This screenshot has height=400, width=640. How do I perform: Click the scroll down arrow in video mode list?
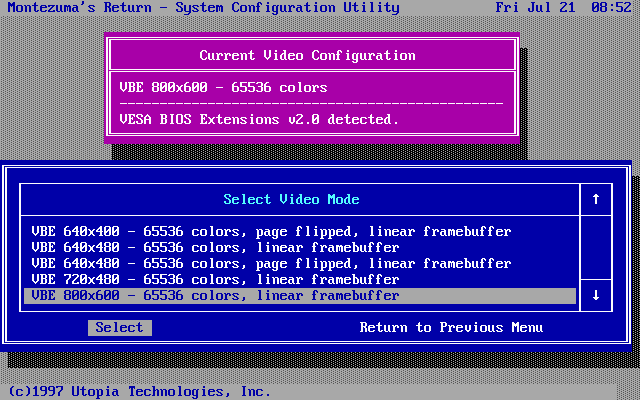tap(596, 296)
